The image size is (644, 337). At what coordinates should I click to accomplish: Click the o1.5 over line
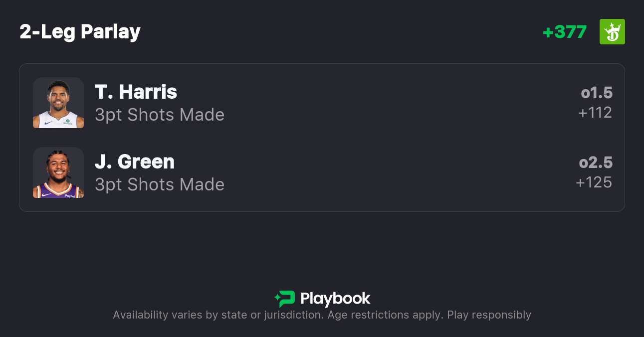pyautogui.click(x=597, y=93)
